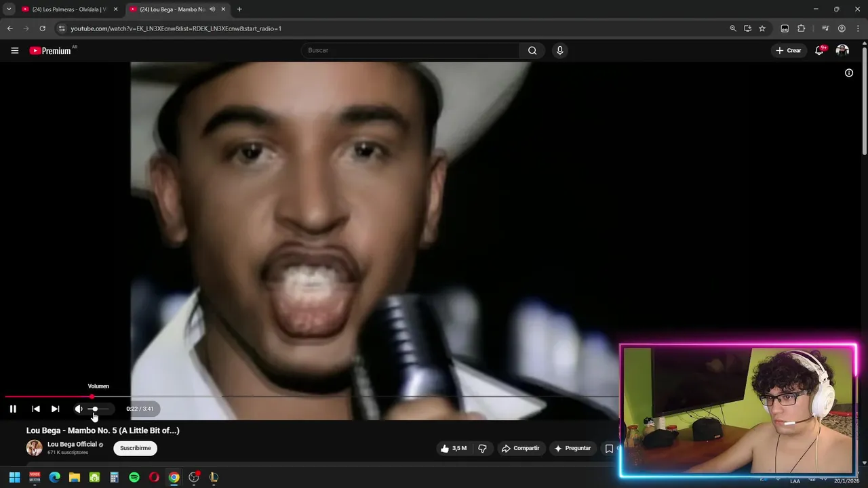Open YouTube notifications bell

(819, 50)
